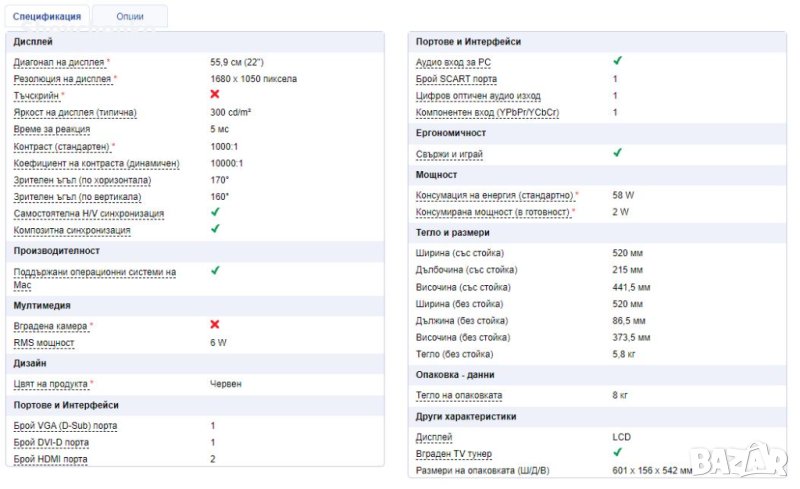This screenshot has width=800, height=489.
Task: Click the green check for Аудио вход за PC
Action: [617, 61]
